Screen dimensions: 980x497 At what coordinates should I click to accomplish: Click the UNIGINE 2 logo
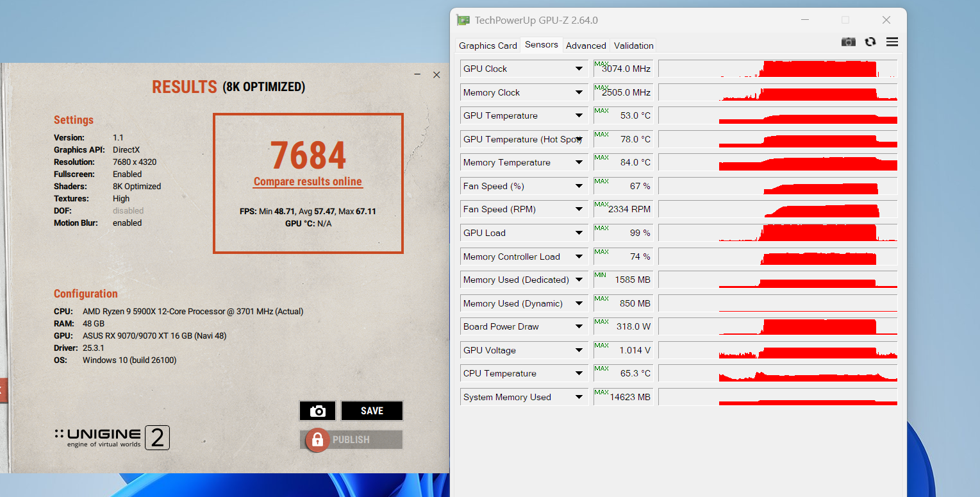pyautogui.click(x=112, y=437)
